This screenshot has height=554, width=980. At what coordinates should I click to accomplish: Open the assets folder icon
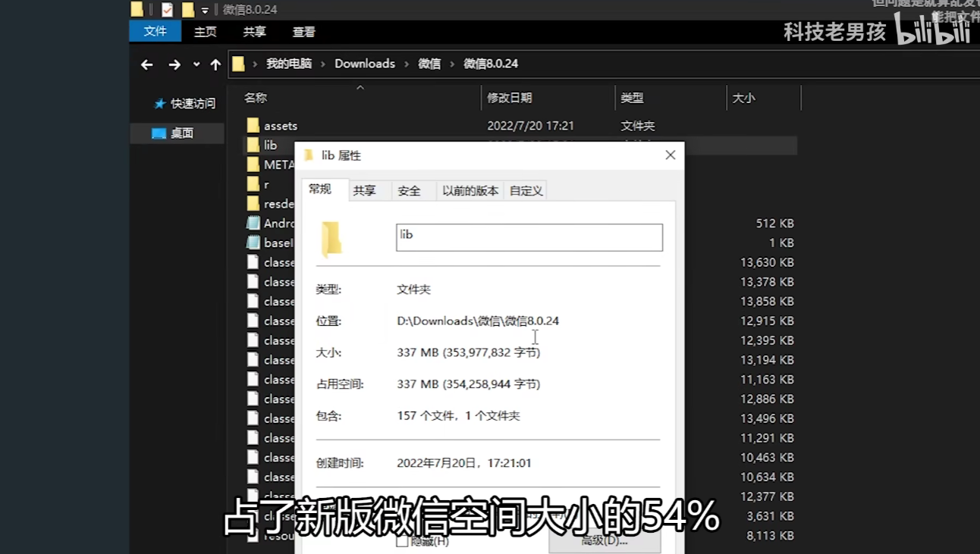pos(253,125)
